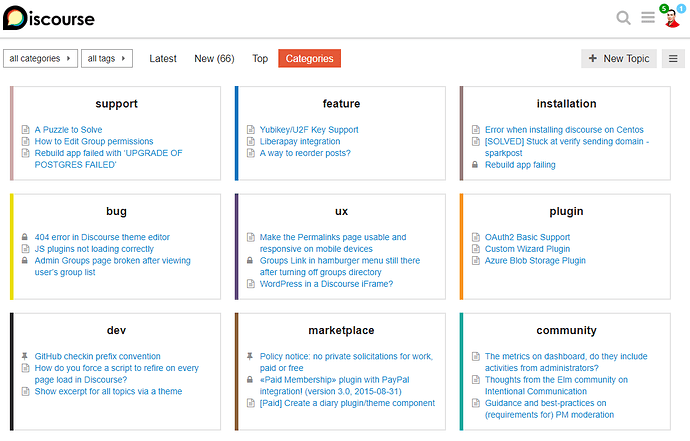Switch to the Latest tab

point(163,59)
